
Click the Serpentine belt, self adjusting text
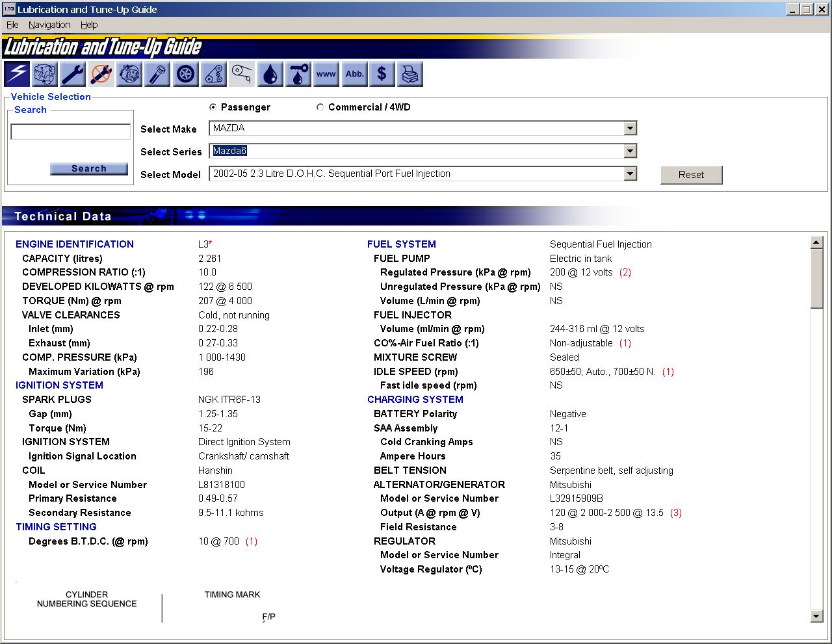pos(612,470)
